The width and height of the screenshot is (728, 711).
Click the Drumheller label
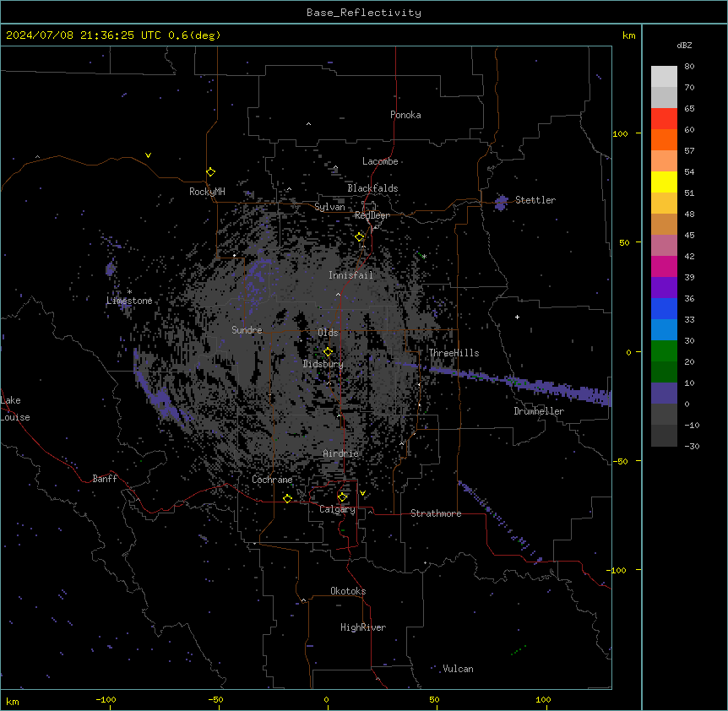click(x=539, y=411)
